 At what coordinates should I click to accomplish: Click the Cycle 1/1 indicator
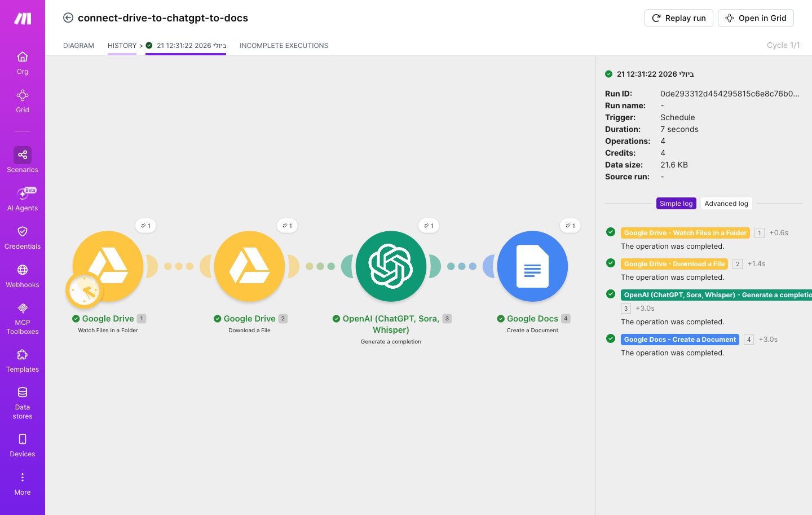click(x=783, y=45)
